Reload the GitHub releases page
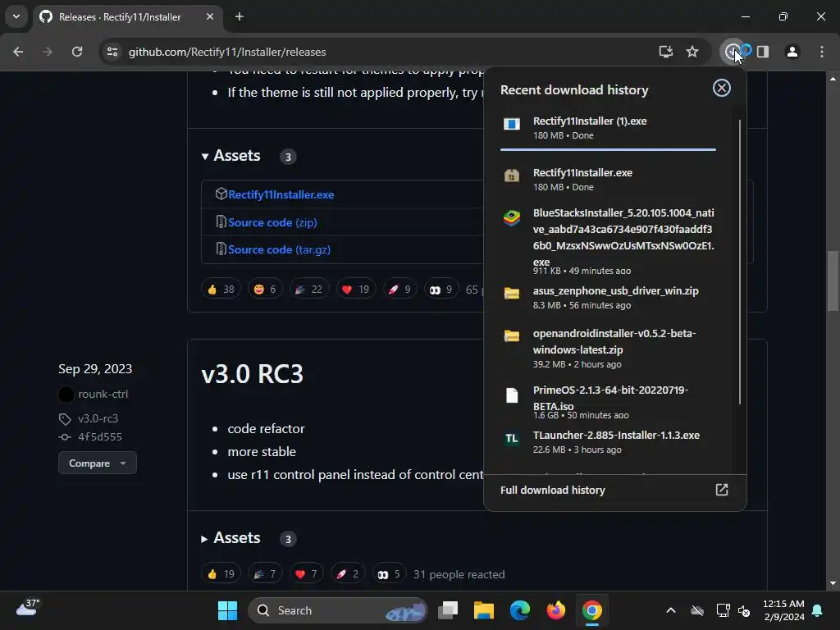The height and width of the screenshot is (630, 840). 77,52
